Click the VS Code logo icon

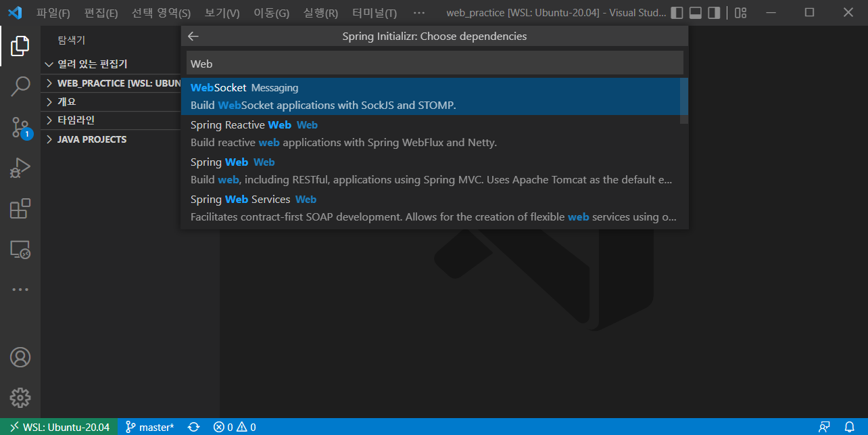click(15, 13)
